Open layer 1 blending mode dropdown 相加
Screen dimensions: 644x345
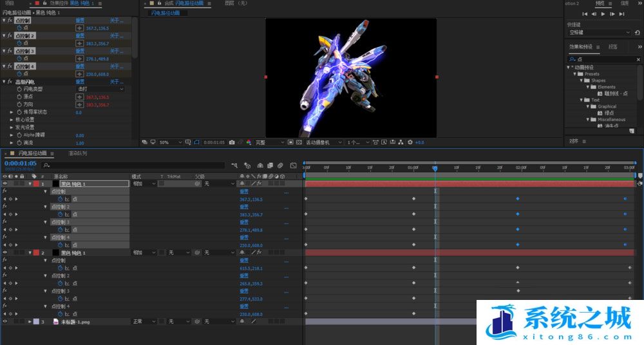click(x=144, y=184)
